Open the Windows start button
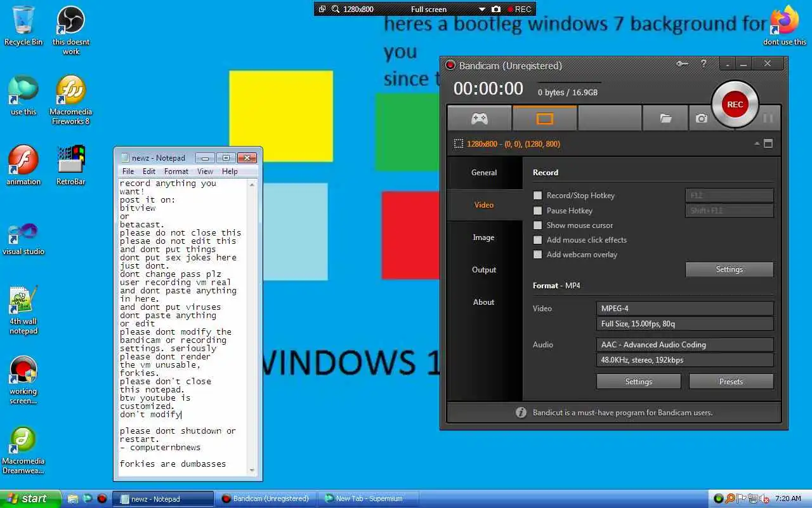Screen dimensions: 812x508 click(x=30, y=498)
